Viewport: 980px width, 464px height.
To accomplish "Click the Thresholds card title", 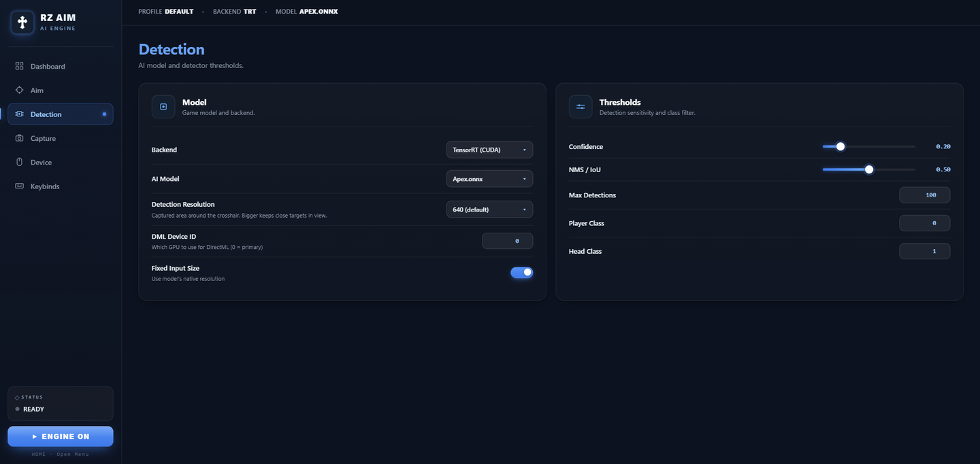I will tap(620, 102).
